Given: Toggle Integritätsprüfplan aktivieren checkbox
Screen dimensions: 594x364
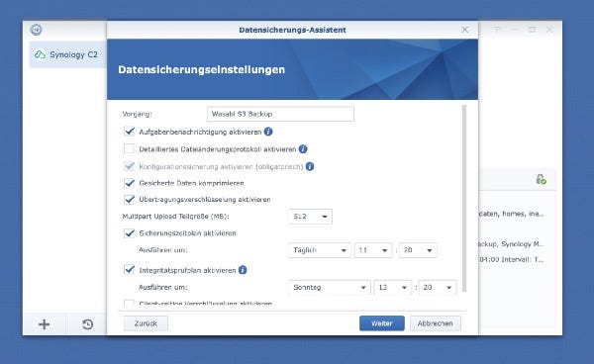Looking at the screenshot, I should tap(129, 270).
